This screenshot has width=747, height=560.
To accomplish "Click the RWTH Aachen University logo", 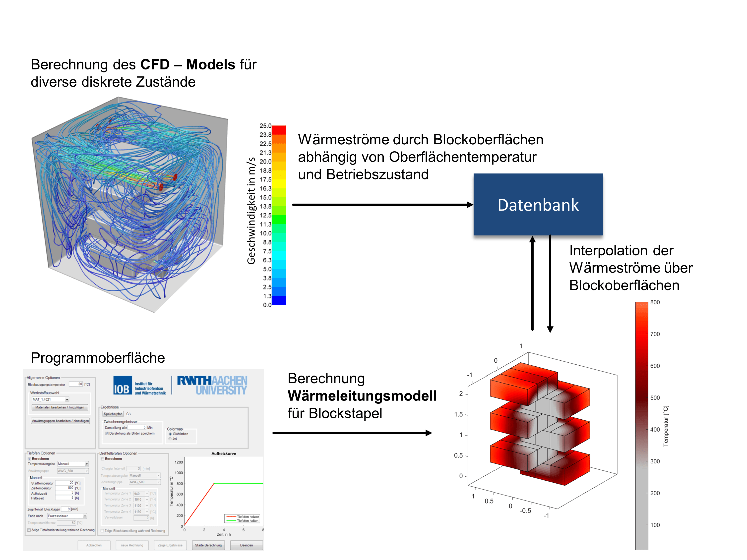I will tap(212, 385).
